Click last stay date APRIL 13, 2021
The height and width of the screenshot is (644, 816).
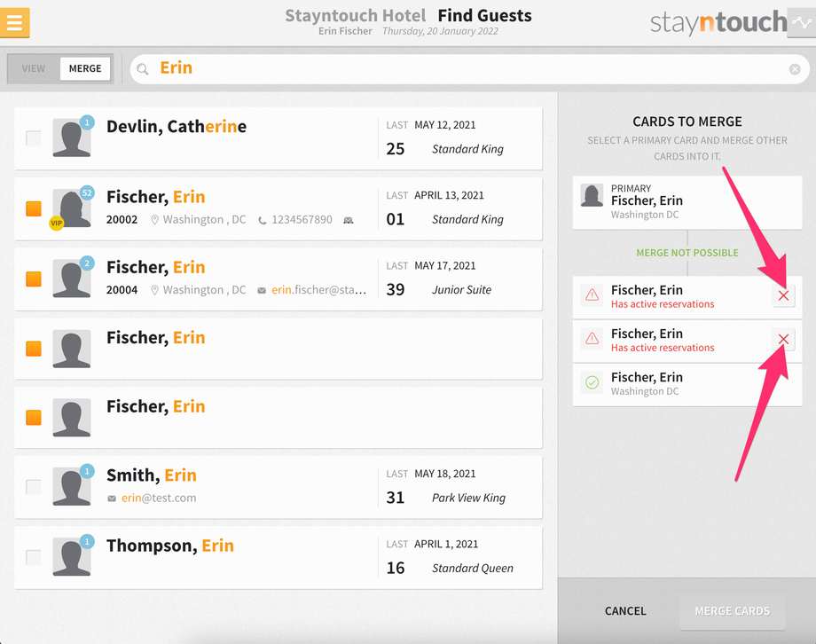coord(449,195)
